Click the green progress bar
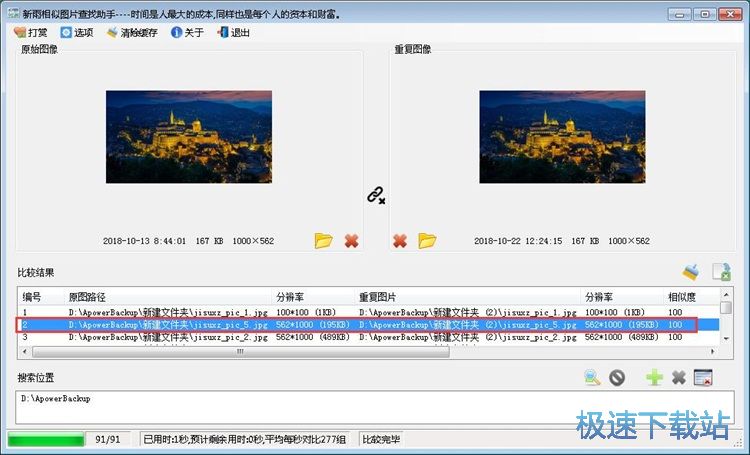 pos(46,439)
